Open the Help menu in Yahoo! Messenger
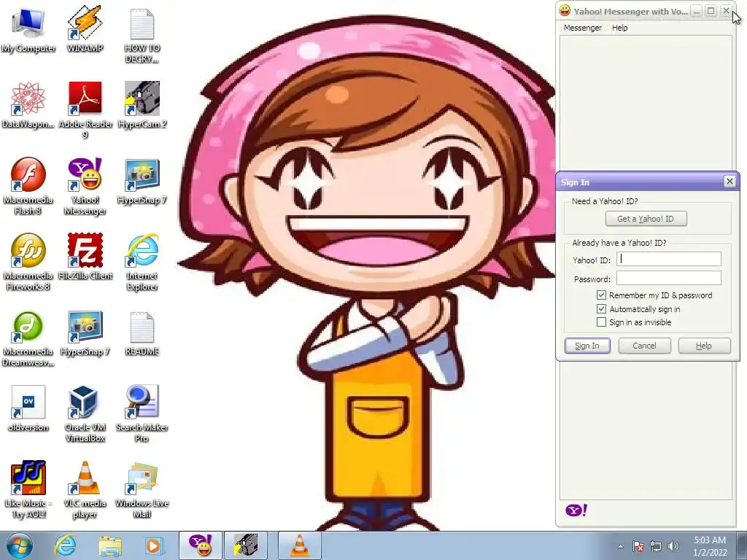This screenshot has width=747, height=560. pyautogui.click(x=620, y=28)
